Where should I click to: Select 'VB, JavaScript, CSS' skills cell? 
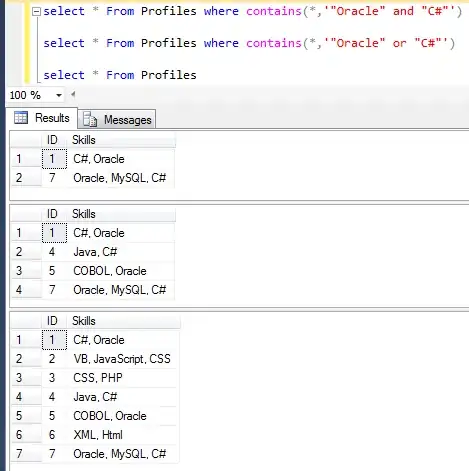(122, 359)
